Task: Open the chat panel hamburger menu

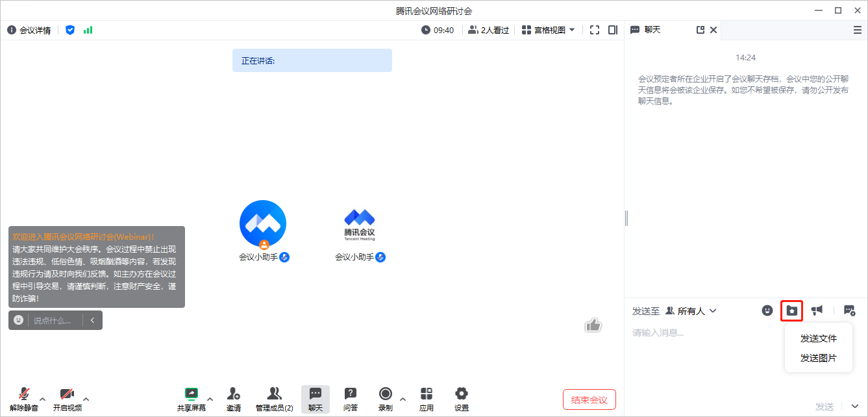Action: click(858, 30)
